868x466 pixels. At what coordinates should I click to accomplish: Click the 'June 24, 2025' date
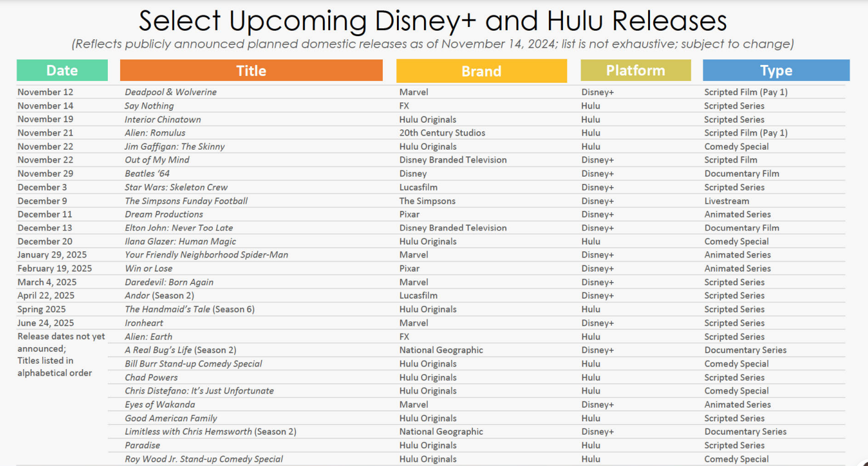46,323
